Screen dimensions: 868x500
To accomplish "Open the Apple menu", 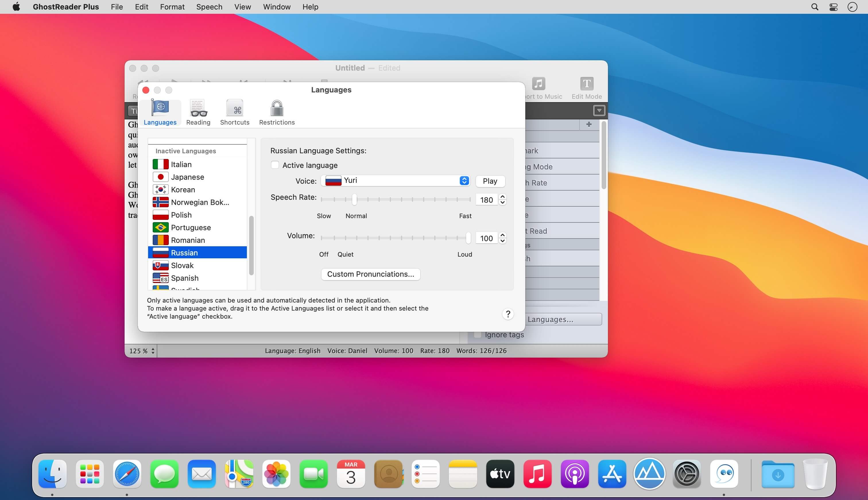I will pyautogui.click(x=16, y=7).
